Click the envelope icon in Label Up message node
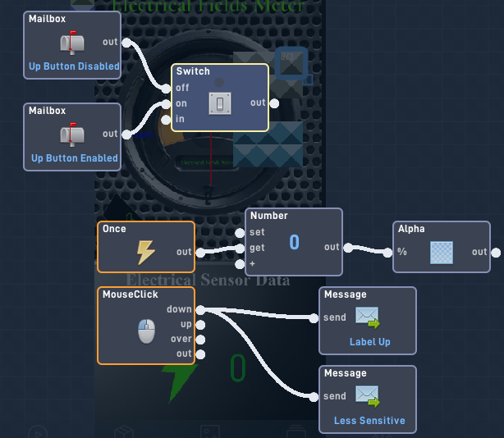Image resolution: width=504 pixels, height=438 pixels. click(368, 317)
